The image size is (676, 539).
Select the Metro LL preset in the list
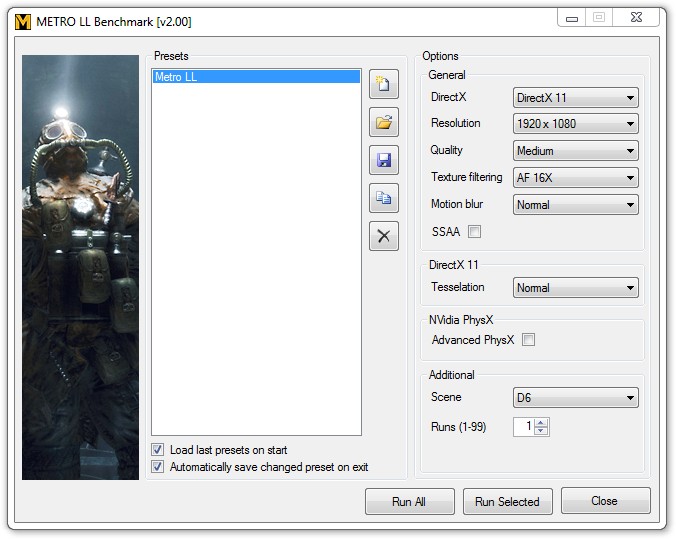point(257,77)
